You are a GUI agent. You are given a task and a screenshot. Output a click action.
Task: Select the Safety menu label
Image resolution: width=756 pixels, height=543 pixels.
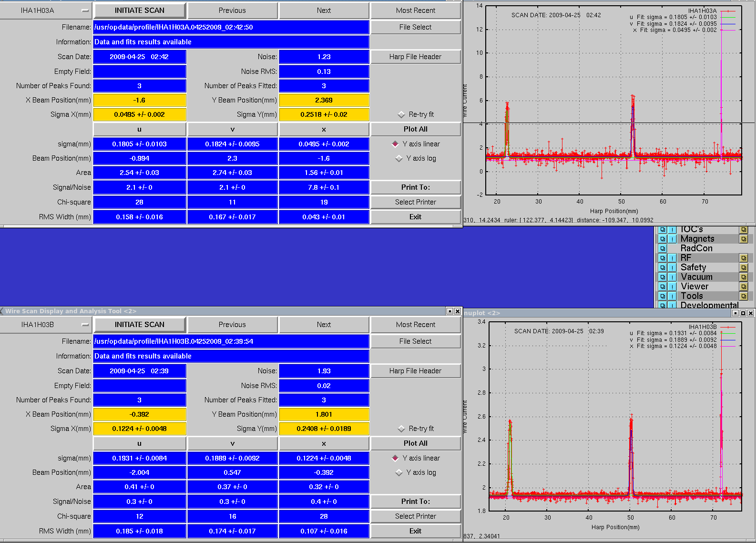point(693,267)
